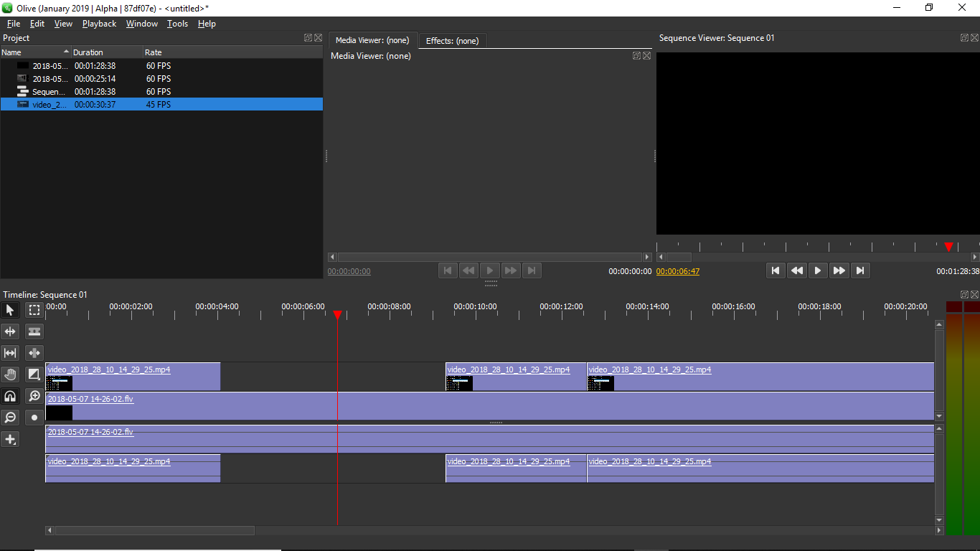This screenshot has height=551, width=980.
Task: Select the video_2... 45 FPS item
Action: pos(161,104)
